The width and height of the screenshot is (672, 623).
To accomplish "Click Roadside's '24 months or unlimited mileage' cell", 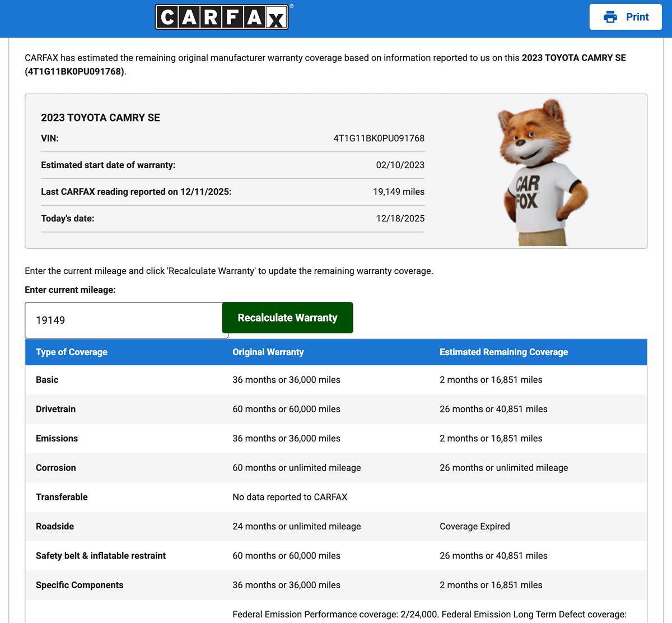I will 297,527.
